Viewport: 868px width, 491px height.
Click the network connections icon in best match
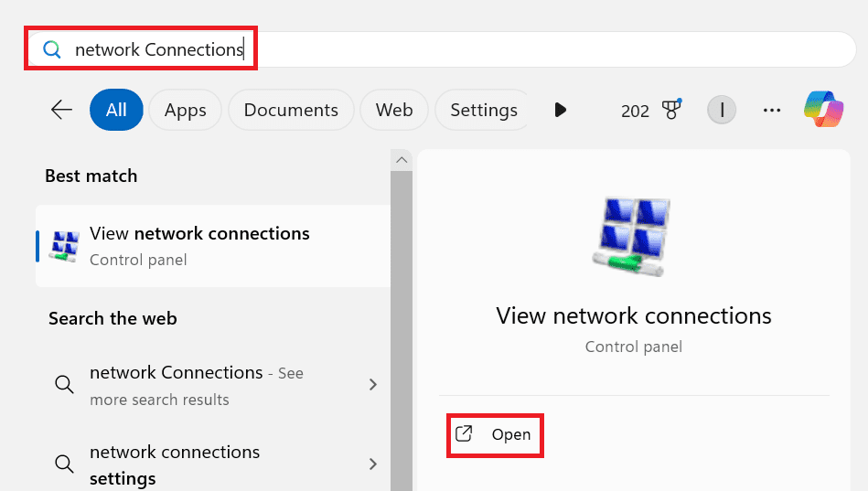[x=64, y=246]
